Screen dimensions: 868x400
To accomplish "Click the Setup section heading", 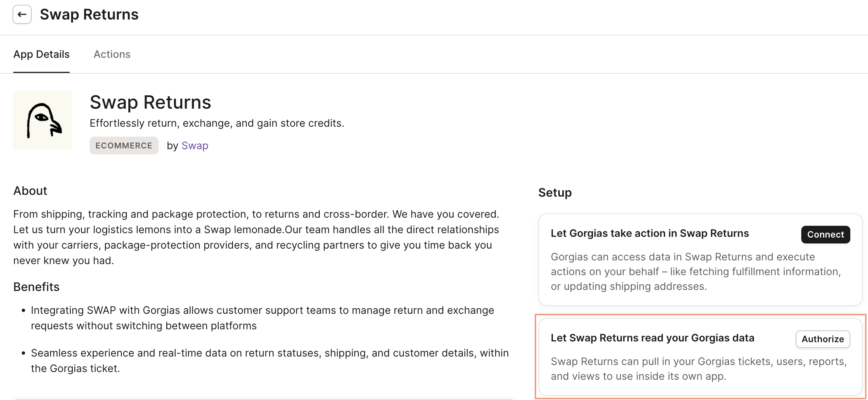I will point(555,193).
